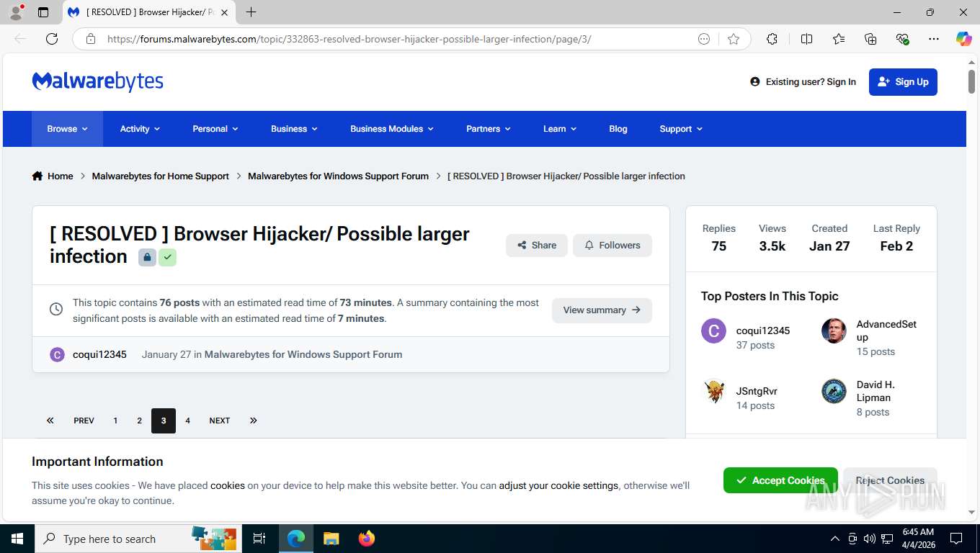Viewport: 980px width, 553px height.
Task: Open coqui12345 profile in Top Posters
Action: (x=763, y=331)
